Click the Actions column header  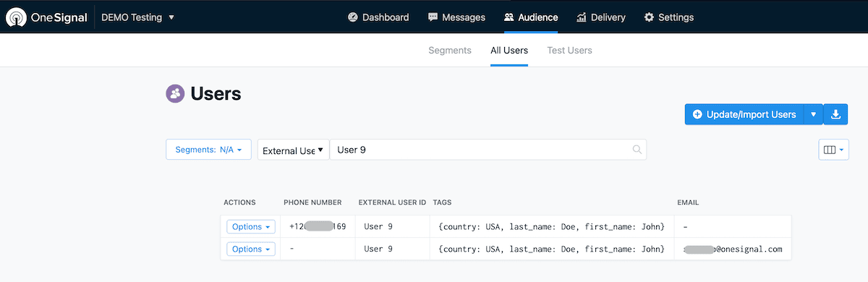tap(239, 202)
